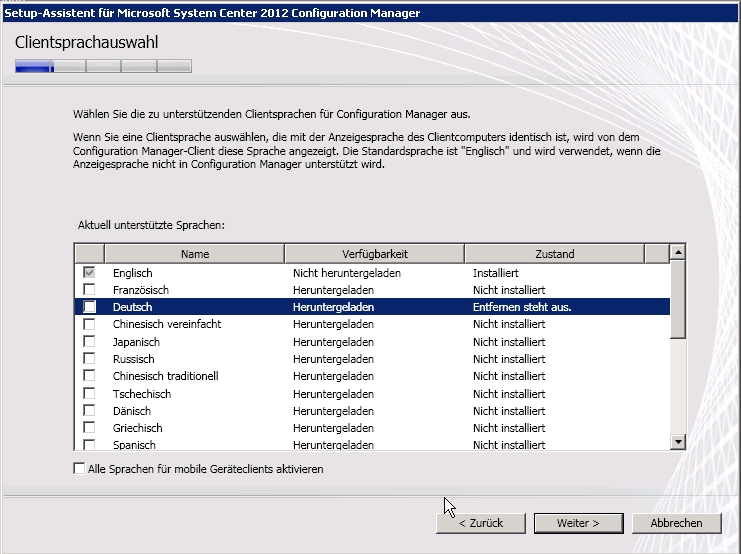Enable Alle Sprachen für mobile Geräteclients

(80, 469)
